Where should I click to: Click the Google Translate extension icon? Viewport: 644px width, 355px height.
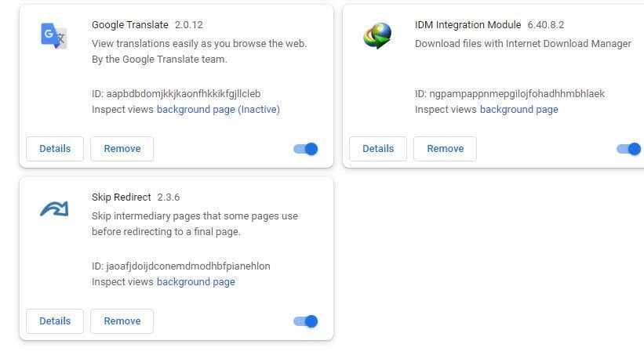click(54, 36)
